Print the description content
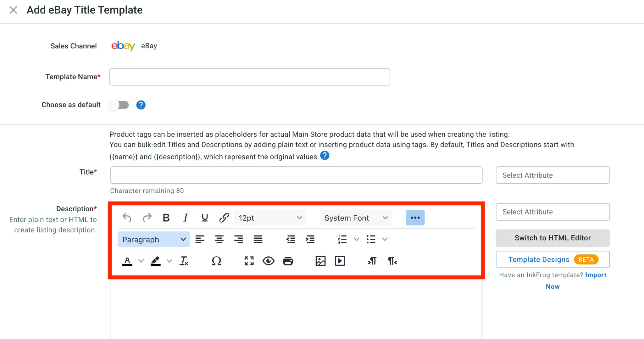 (288, 261)
